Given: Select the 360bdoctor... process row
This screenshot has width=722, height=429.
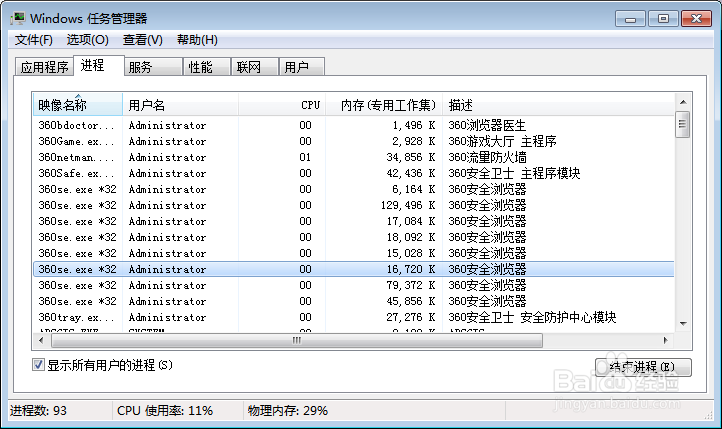Looking at the screenshot, I should point(354,125).
